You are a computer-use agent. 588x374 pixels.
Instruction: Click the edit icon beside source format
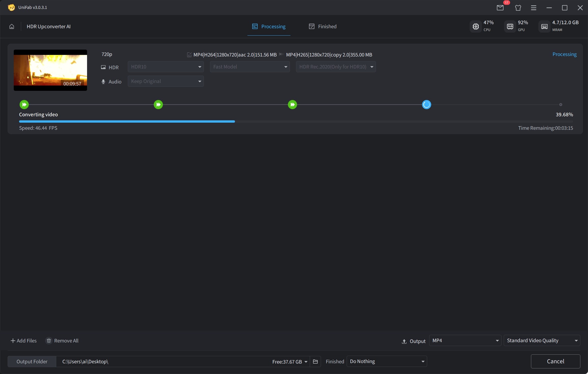[189, 55]
